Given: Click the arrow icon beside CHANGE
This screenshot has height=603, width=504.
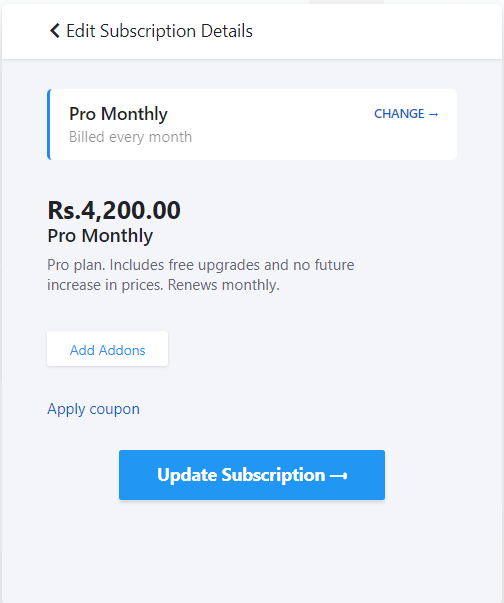Looking at the screenshot, I should click(433, 114).
